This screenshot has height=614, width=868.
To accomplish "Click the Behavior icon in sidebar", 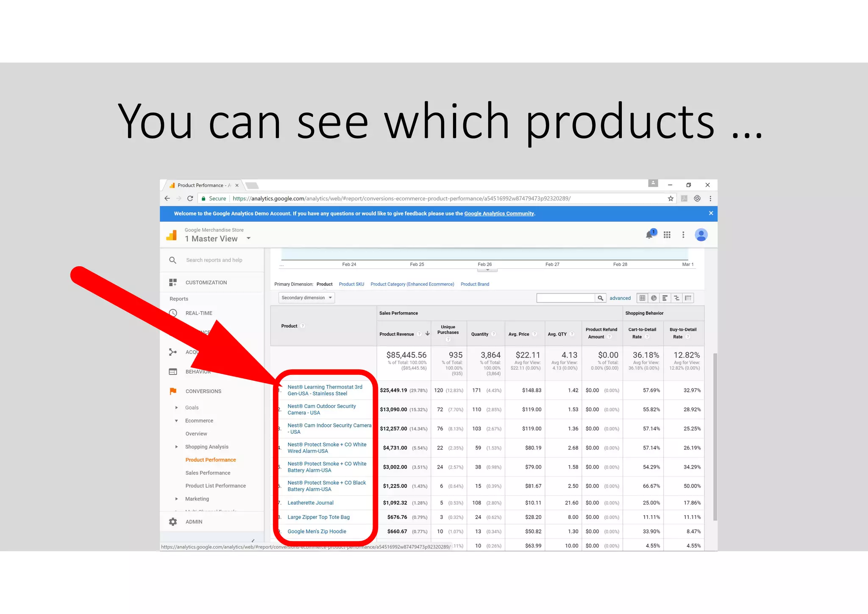I will click(x=173, y=371).
